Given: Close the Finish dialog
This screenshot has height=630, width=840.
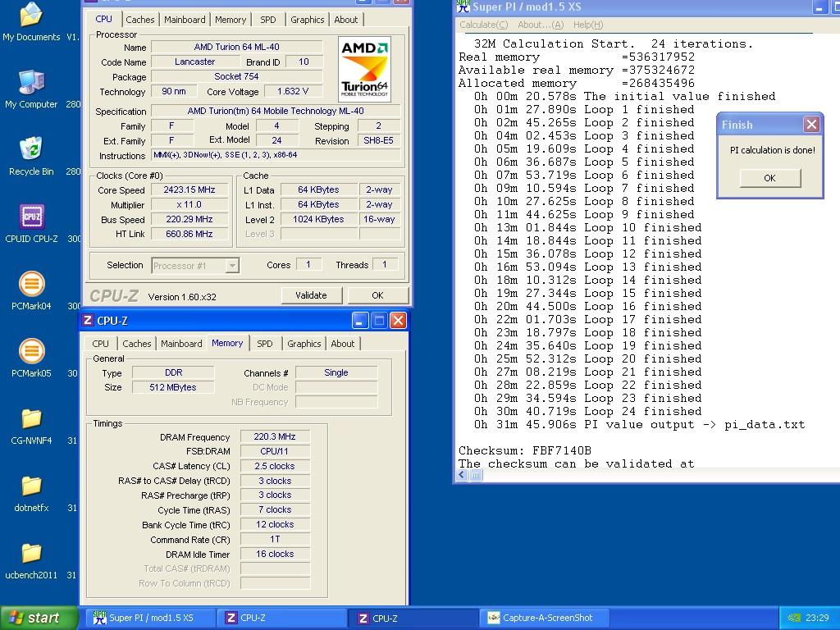Looking at the screenshot, I should click(811, 125).
